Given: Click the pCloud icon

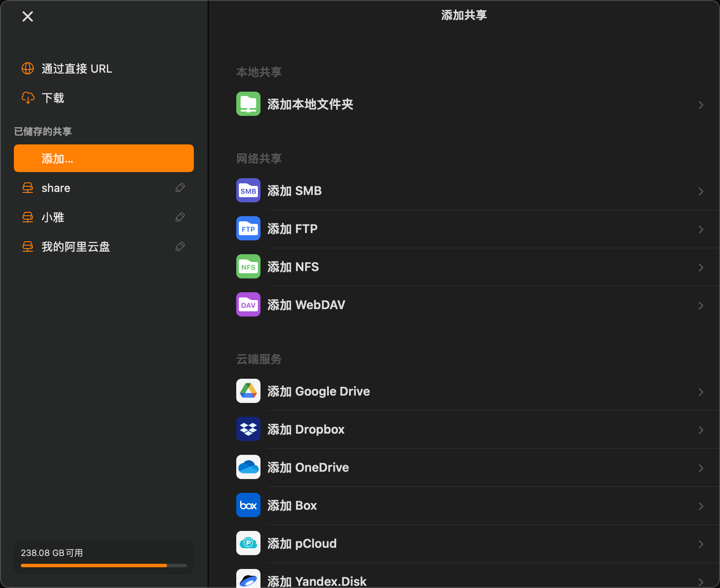Looking at the screenshot, I should (x=248, y=543).
